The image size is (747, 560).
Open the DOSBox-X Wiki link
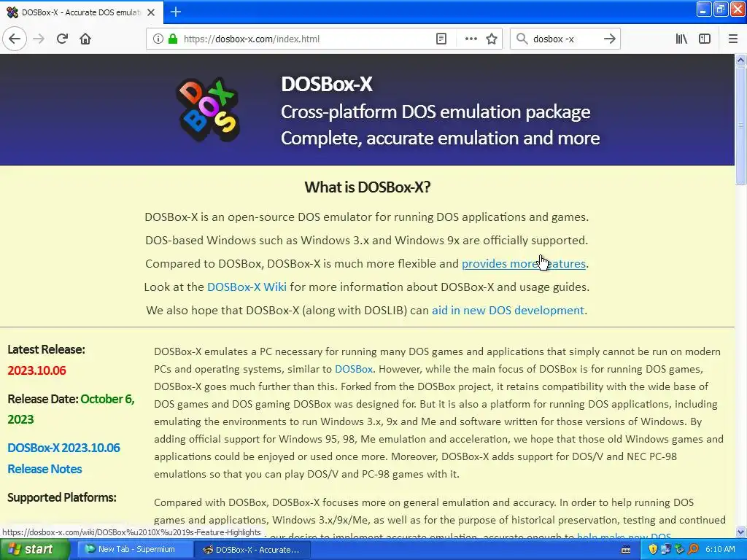tap(247, 287)
